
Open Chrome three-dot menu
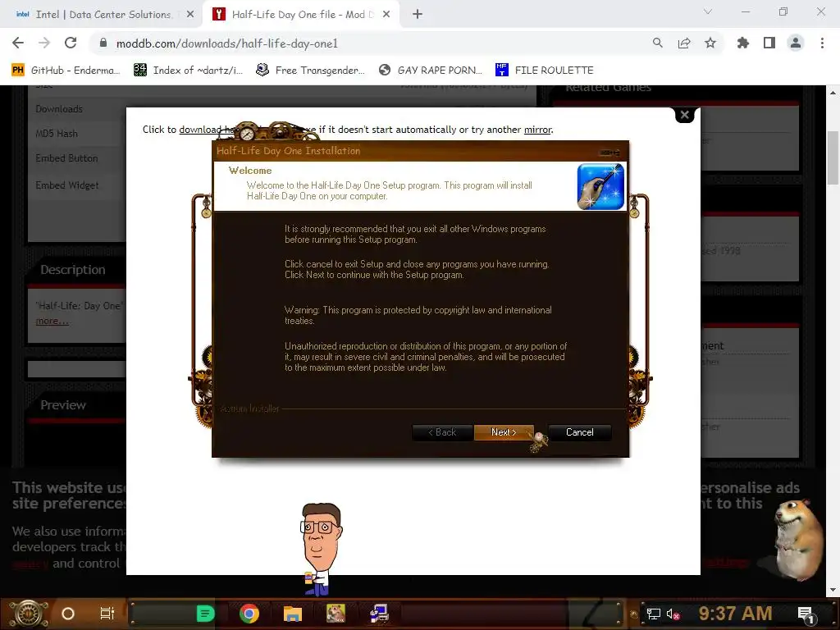(822, 43)
